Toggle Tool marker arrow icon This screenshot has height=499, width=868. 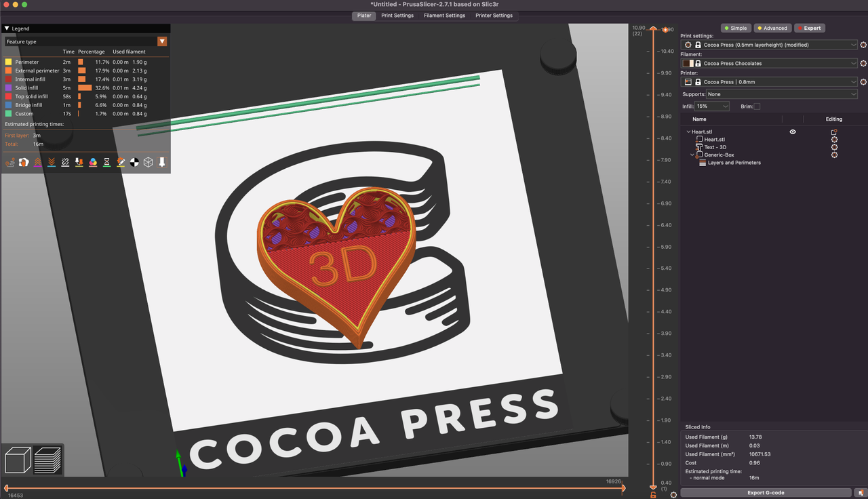(x=162, y=163)
